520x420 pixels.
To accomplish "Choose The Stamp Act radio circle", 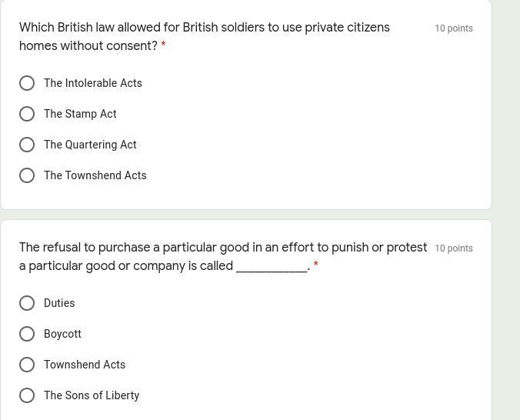I will 27,114.
